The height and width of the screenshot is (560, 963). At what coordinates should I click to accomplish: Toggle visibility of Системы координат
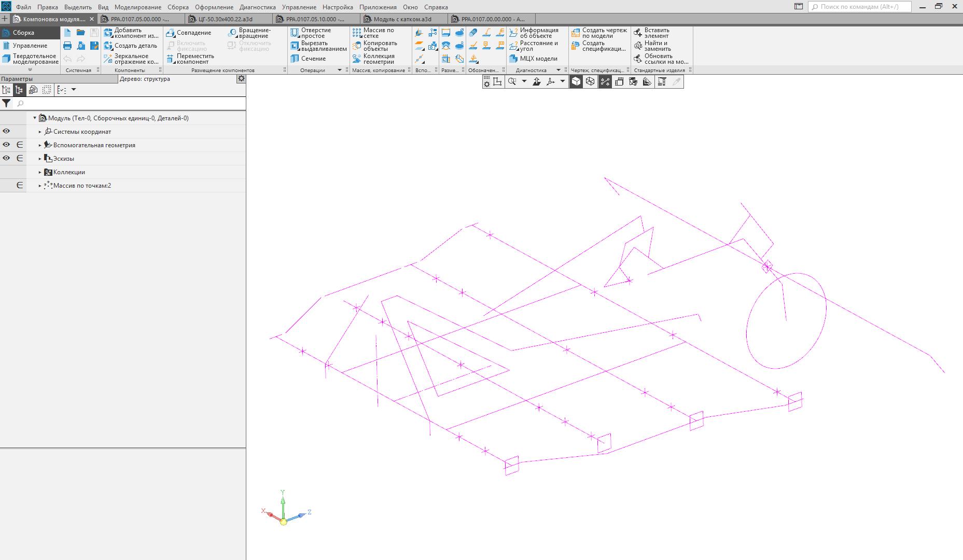coord(6,132)
